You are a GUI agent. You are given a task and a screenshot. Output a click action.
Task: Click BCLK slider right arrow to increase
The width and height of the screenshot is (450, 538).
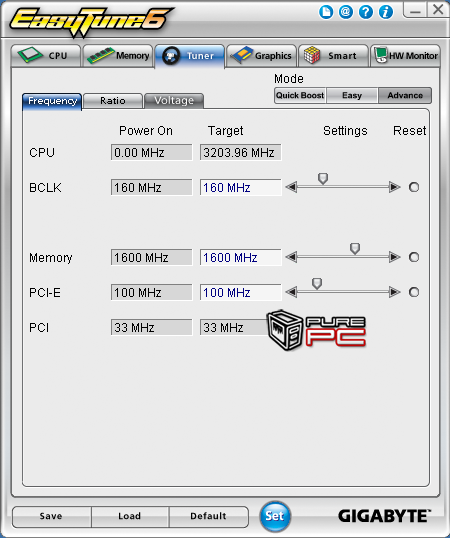[x=395, y=187]
